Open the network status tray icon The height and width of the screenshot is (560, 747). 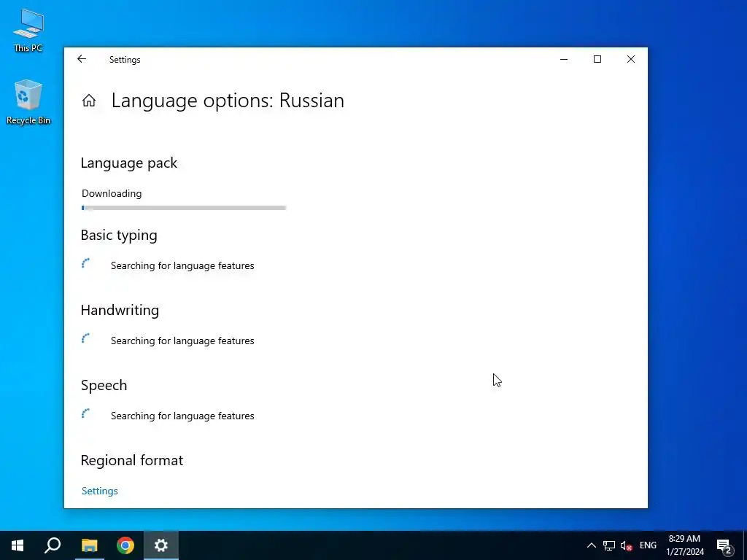click(x=609, y=545)
